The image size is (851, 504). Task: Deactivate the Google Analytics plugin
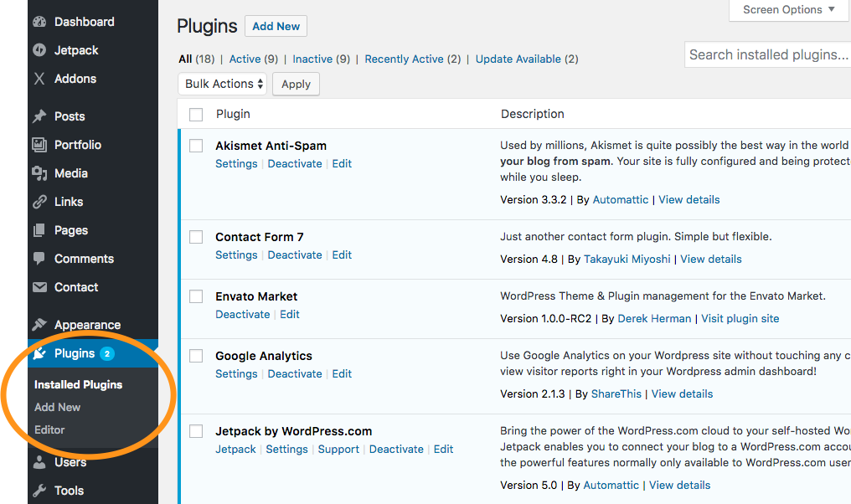click(x=295, y=373)
